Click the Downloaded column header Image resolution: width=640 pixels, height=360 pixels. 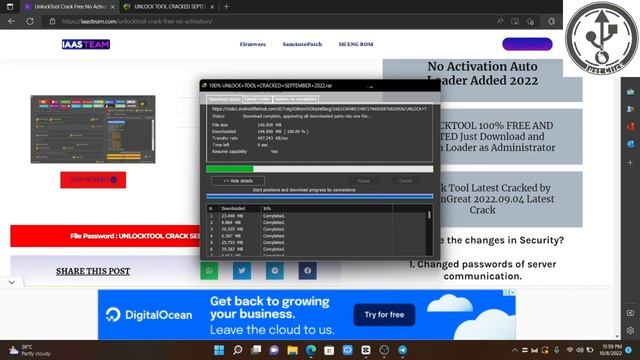(x=240, y=208)
